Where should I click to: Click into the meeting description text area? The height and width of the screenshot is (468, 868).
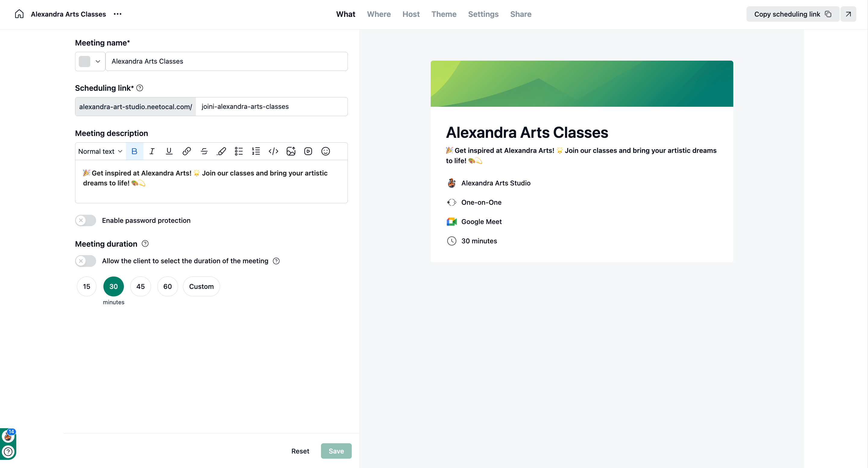212,182
